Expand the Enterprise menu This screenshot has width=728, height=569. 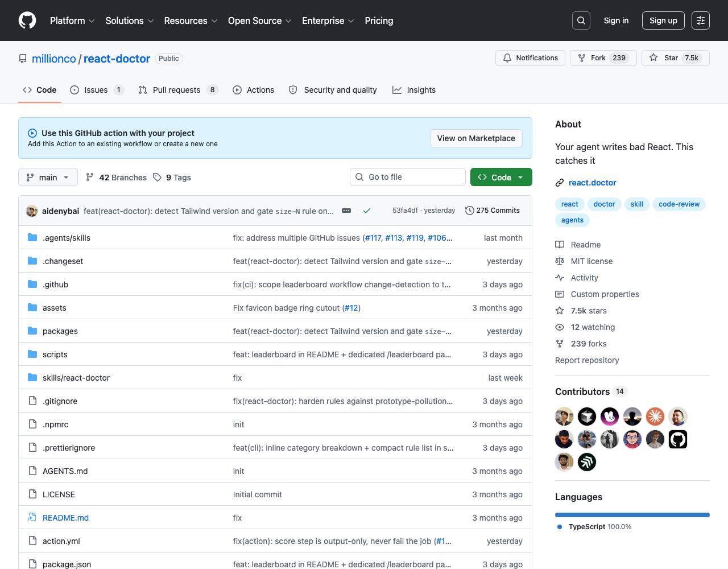point(328,20)
